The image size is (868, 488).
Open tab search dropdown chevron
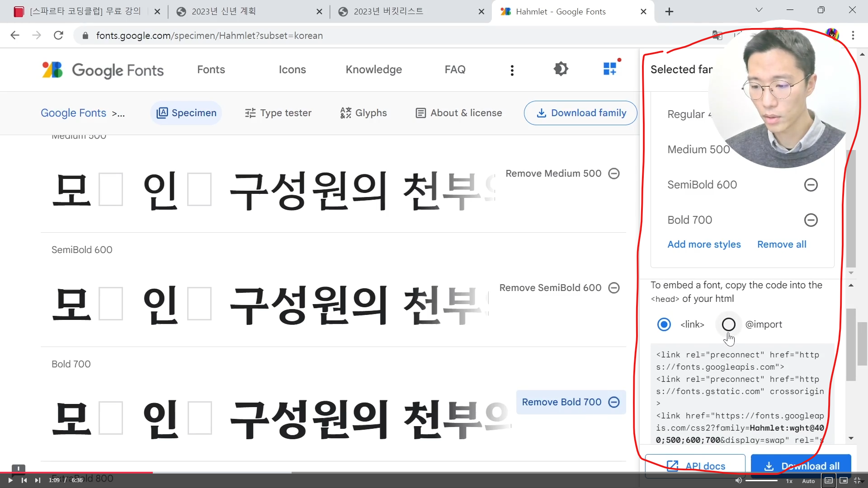[x=759, y=10]
